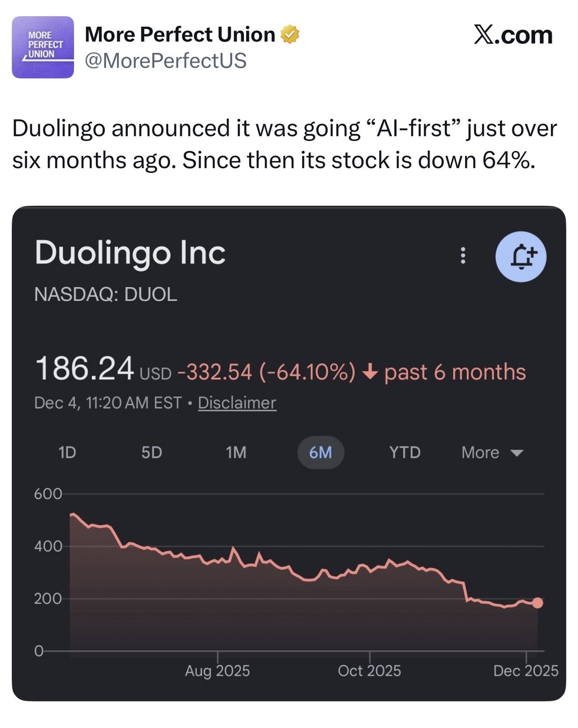The image size is (578, 728).
Task: Open the @MorePerfectUS handle
Action: (166, 60)
